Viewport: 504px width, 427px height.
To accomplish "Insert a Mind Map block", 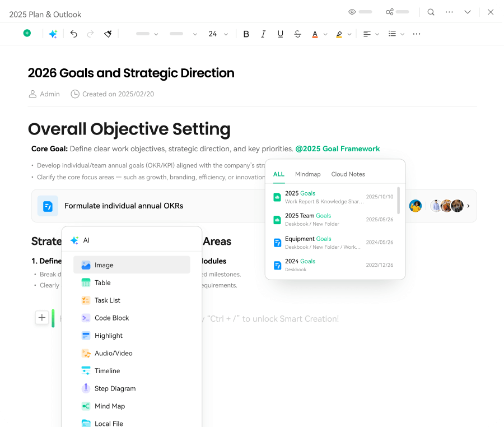I will coord(109,406).
